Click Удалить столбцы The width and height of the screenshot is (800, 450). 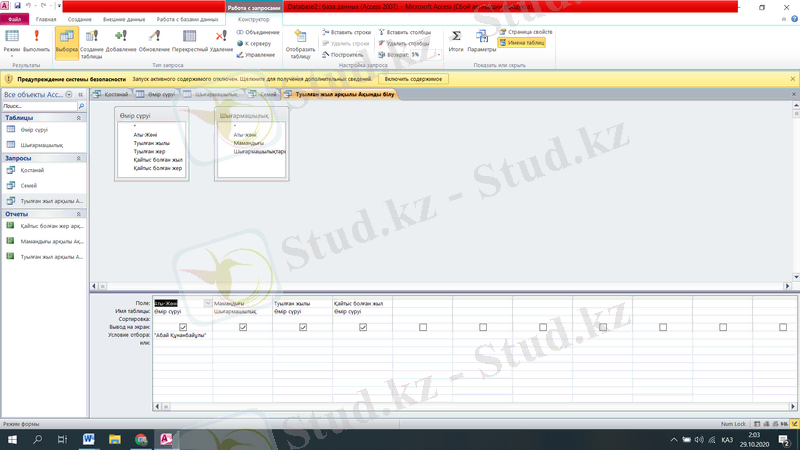coord(404,43)
